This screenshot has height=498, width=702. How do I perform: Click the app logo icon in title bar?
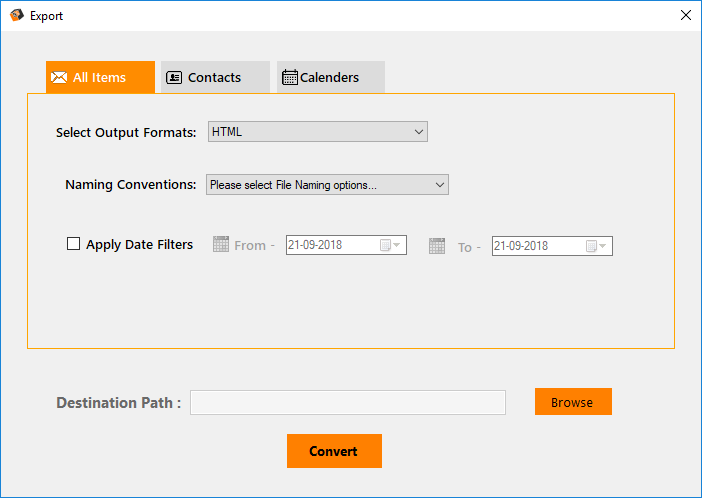[x=17, y=15]
